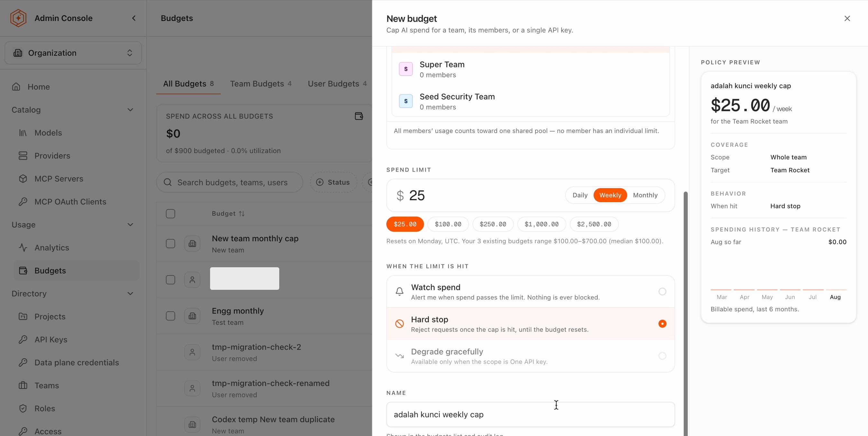868x436 pixels.
Task: Set spend period to Daily
Action: (x=580, y=195)
